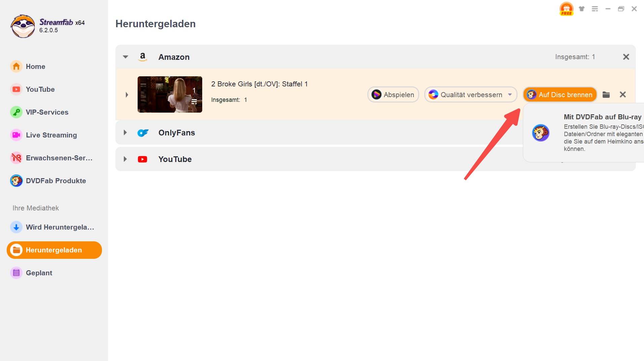Click the FREE gift shop icon
644x361 pixels.
tap(566, 9)
